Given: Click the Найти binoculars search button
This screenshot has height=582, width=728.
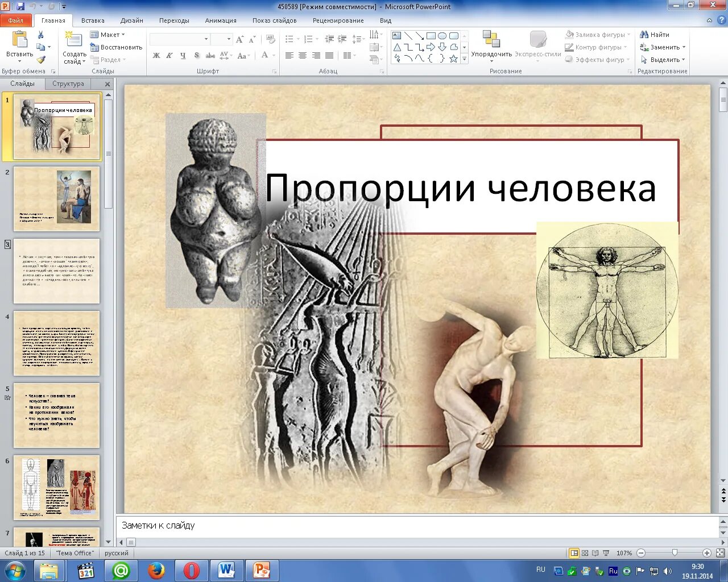Looking at the screenshot, I should (x=655, y=35).
